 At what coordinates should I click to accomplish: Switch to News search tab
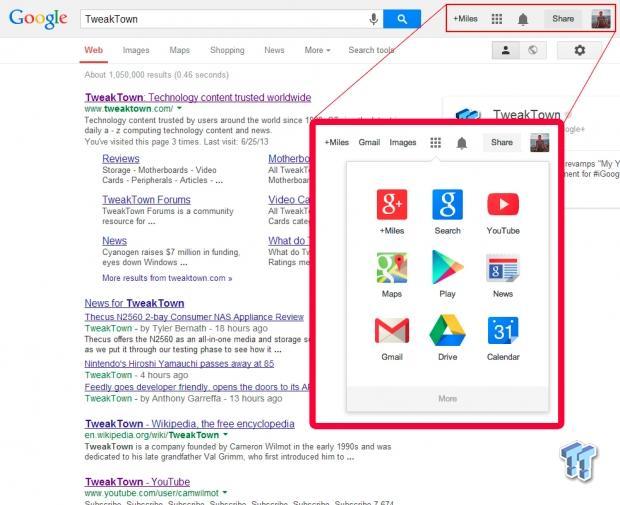point(274,50)
